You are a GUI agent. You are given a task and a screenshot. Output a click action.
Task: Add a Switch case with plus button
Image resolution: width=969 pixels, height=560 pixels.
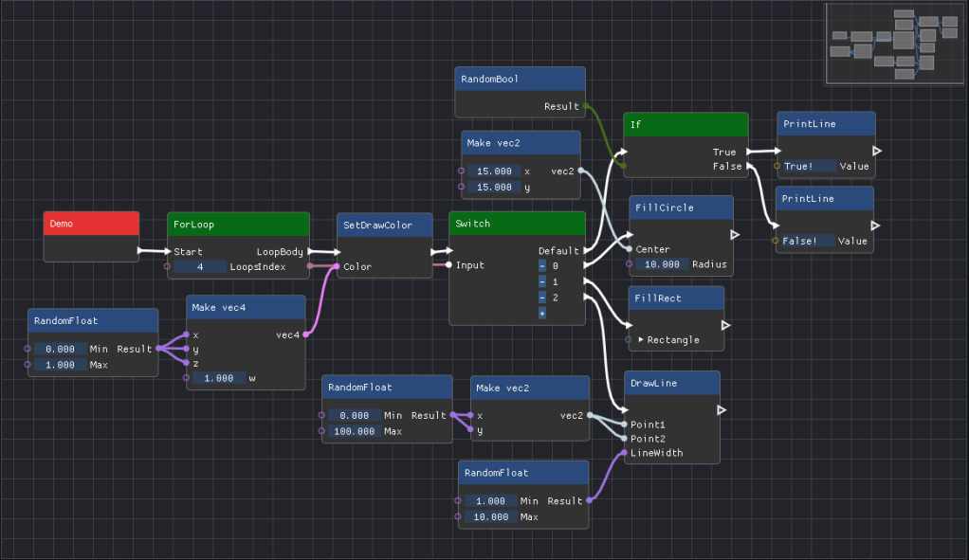pos(542,314)
